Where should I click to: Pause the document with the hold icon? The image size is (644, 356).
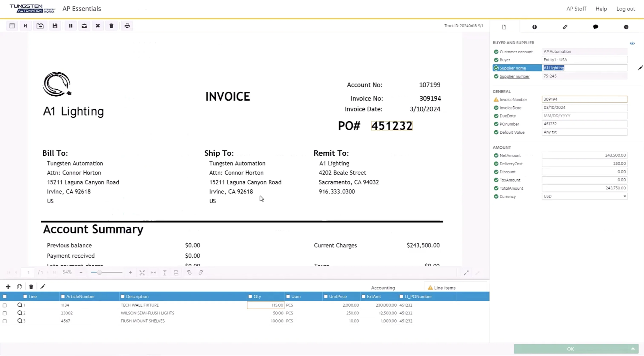[x=71, y=26]
